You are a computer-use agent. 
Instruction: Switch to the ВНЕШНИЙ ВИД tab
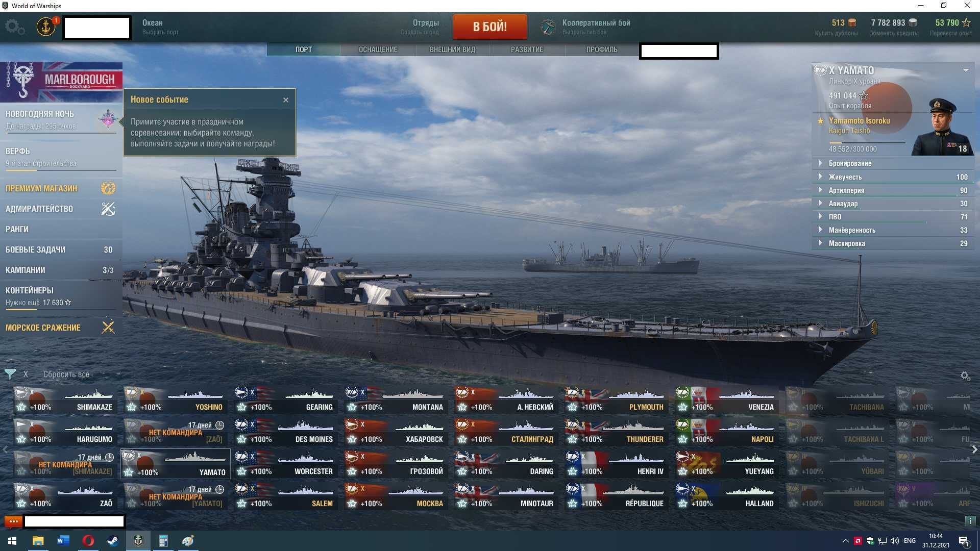point(453,49)
